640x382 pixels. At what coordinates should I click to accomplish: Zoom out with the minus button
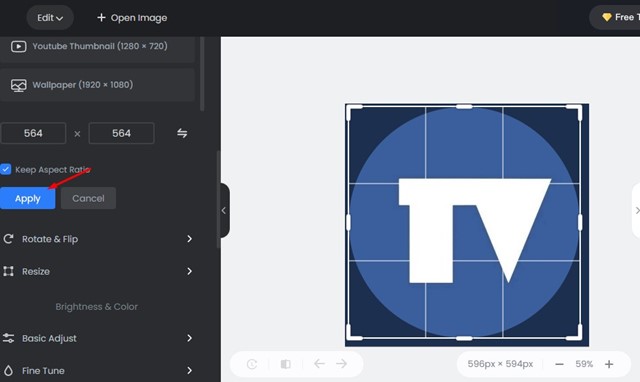560,364
